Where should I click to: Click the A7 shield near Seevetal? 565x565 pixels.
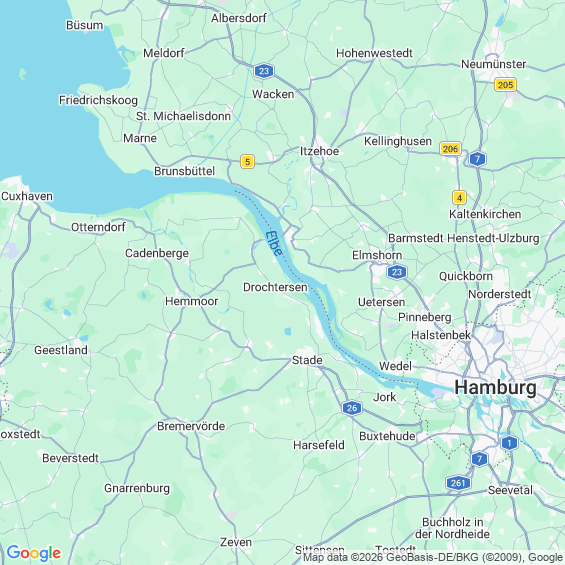[479, 459]
